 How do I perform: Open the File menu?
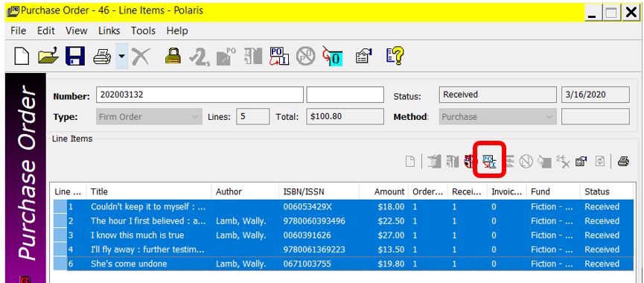tap(18, 31)
